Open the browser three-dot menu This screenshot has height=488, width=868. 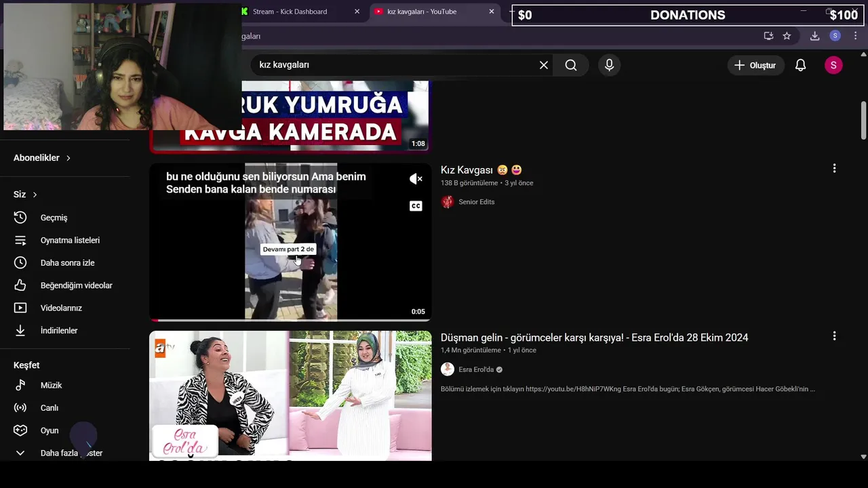click(x=855, y=36)
